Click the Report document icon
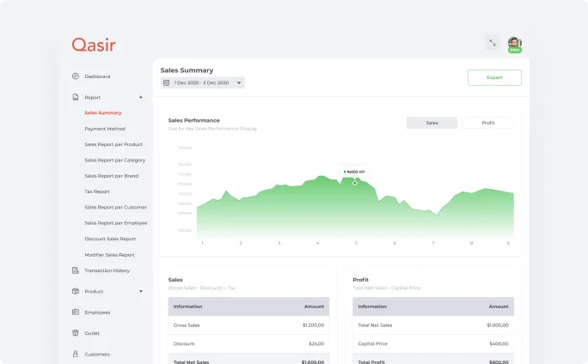This screenshot has height=364, width=588. tap(76, 97)
